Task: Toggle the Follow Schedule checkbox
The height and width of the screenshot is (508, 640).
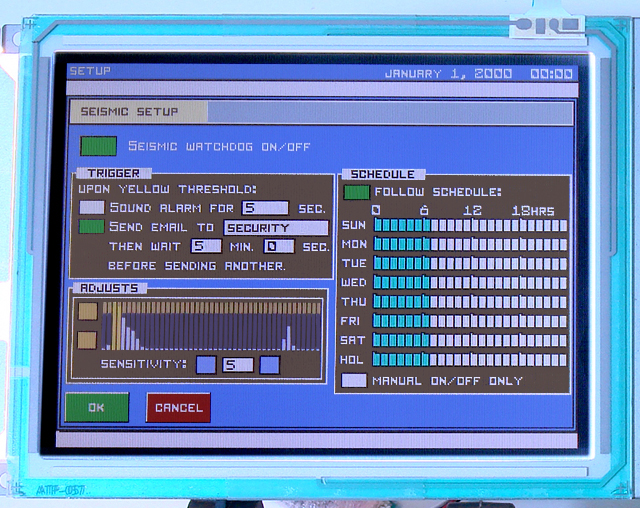Action: (356, 191)
